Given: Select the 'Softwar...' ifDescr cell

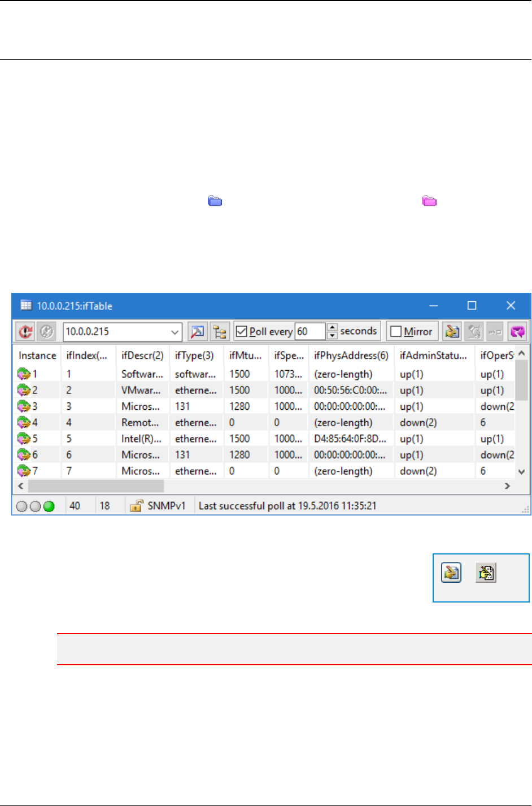Looking at the screenshot, I should pos(142,374).
